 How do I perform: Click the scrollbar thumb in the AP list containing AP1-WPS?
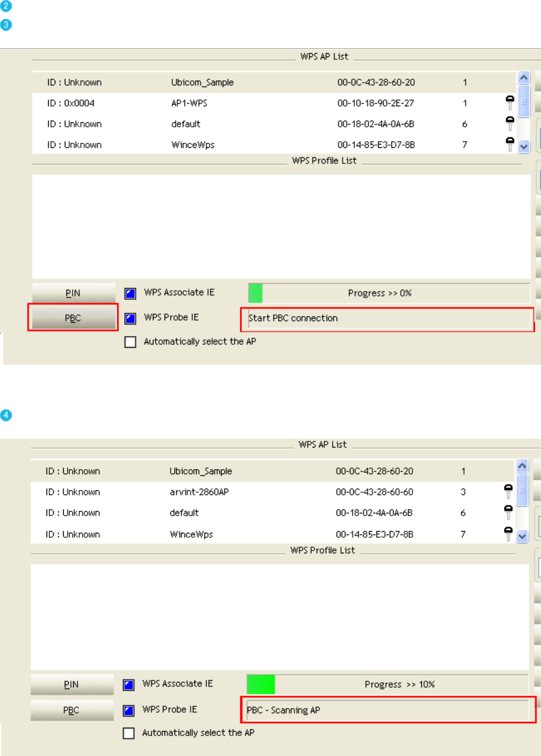[x=524, y=101]
